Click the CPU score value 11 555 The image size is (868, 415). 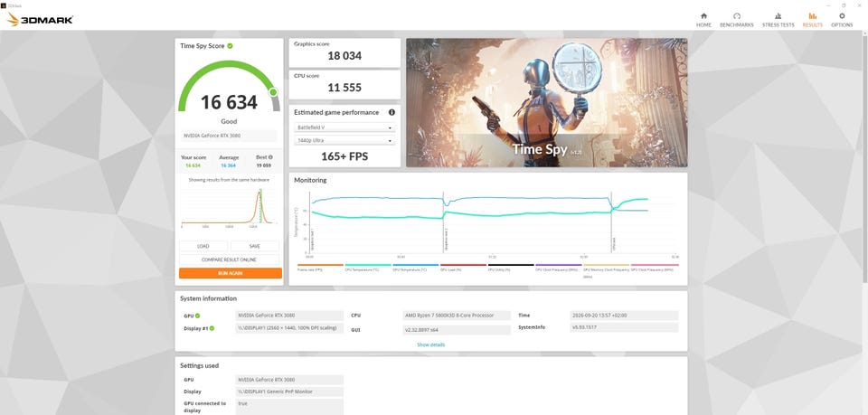pos(344,88)
